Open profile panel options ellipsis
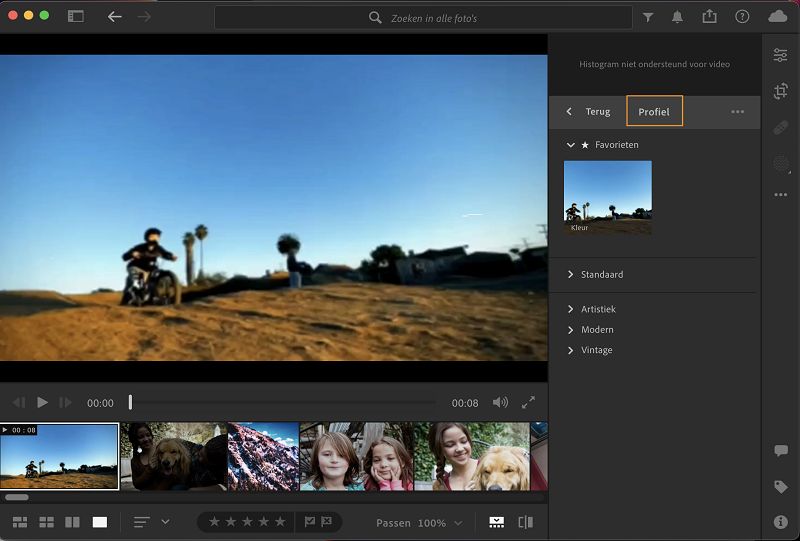This screenshot has width=800, height=541. 737,111
